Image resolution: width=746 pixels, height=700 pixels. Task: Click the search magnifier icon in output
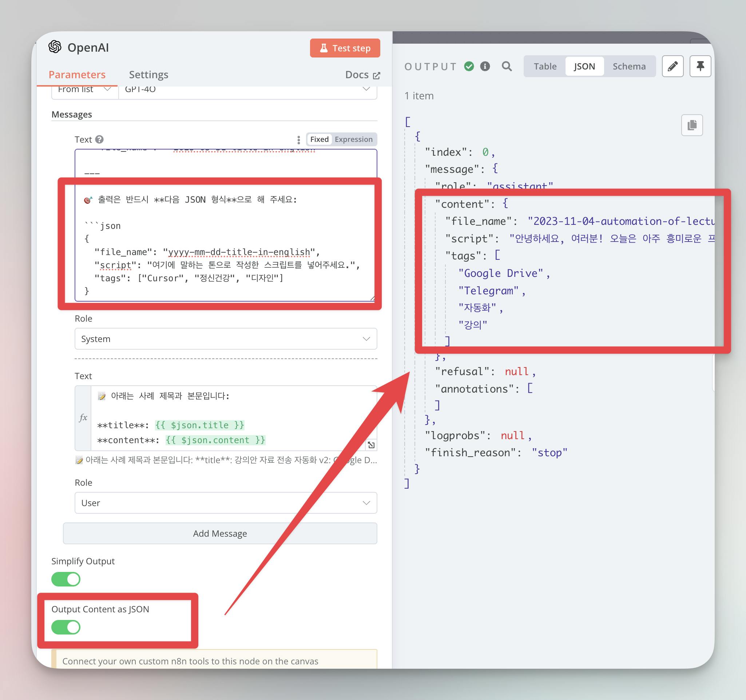[x=507, y=67]
